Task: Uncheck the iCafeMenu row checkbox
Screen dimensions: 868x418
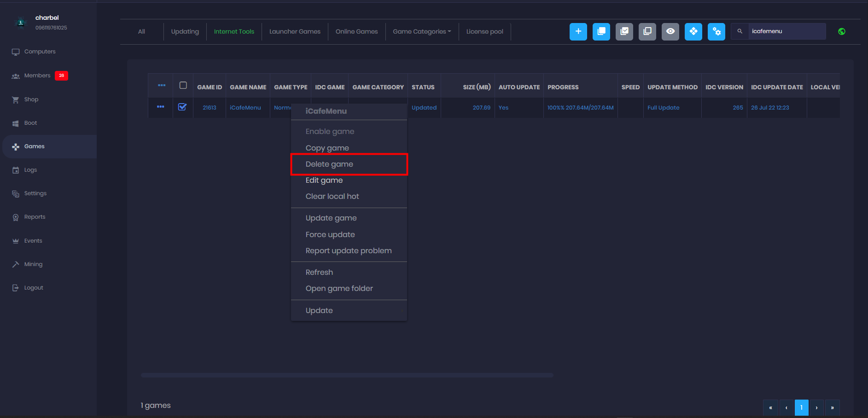Action: 182,107
